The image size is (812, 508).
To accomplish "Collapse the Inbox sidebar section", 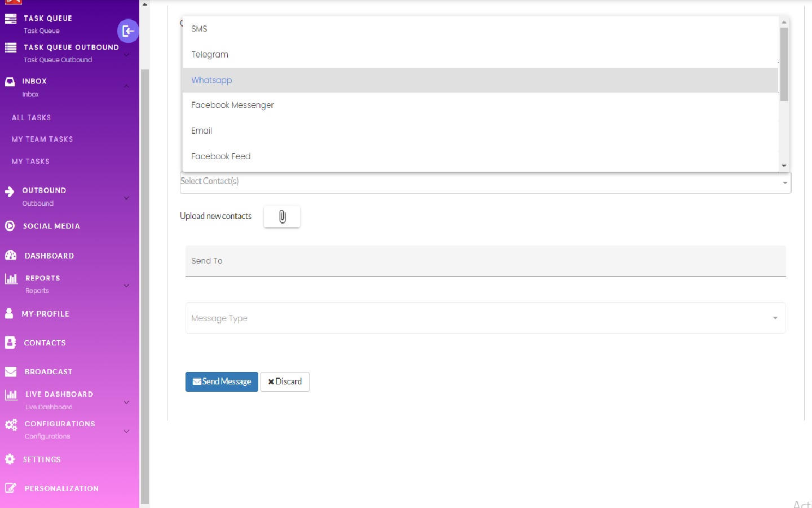I will (126, 86).
